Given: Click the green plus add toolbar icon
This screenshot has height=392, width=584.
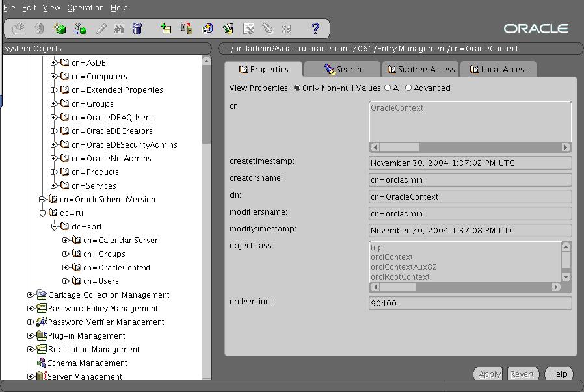Looking at the screenshot, I should click(x=165, y=29).
